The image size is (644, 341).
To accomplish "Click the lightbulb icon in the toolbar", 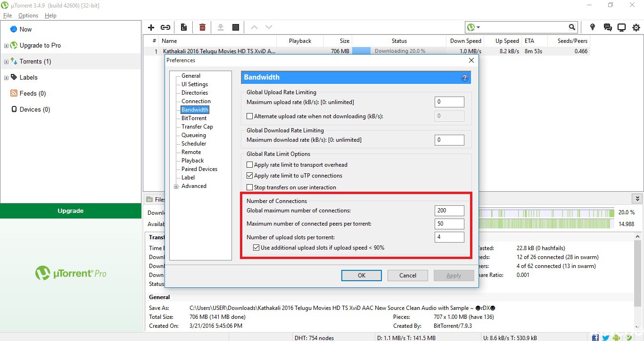I will (x=593, y=27).
